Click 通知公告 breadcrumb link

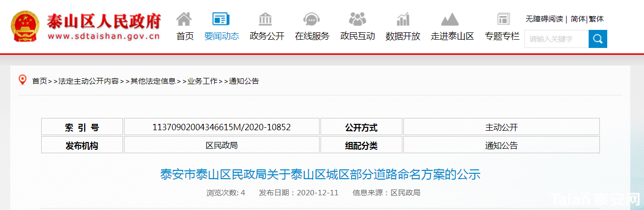[244, 81]
